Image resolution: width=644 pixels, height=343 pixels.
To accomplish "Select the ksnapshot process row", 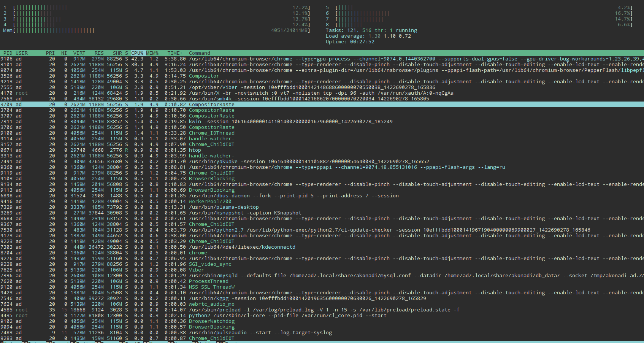I will [322, 213].
